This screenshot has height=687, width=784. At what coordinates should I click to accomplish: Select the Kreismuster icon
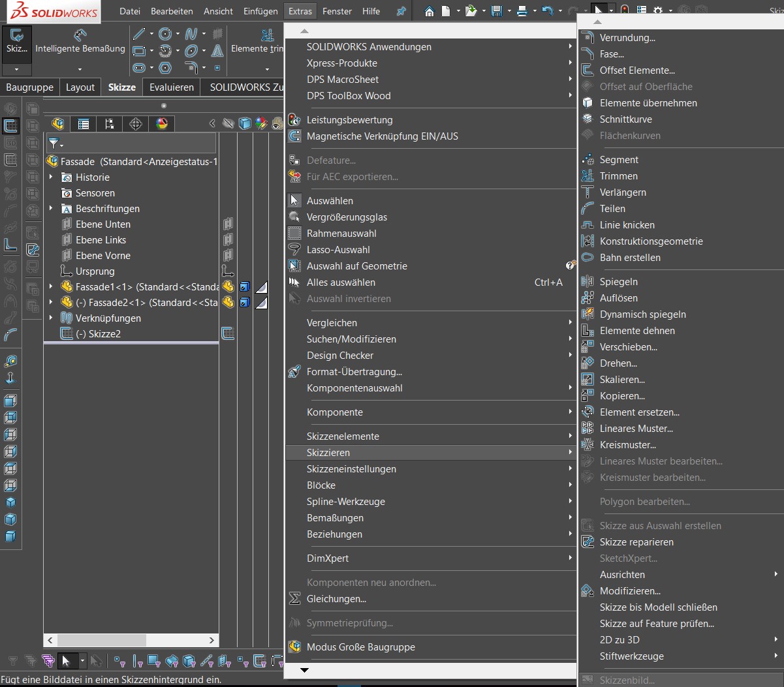pyautogui.click(x=588, y=445)
